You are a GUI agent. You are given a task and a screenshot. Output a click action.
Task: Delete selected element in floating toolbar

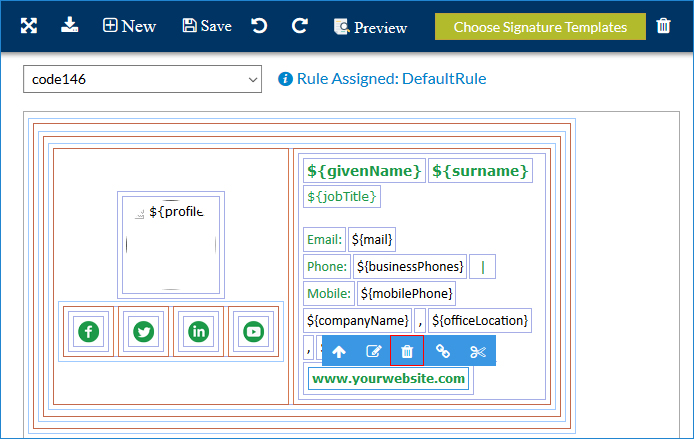tap(407, 351)
